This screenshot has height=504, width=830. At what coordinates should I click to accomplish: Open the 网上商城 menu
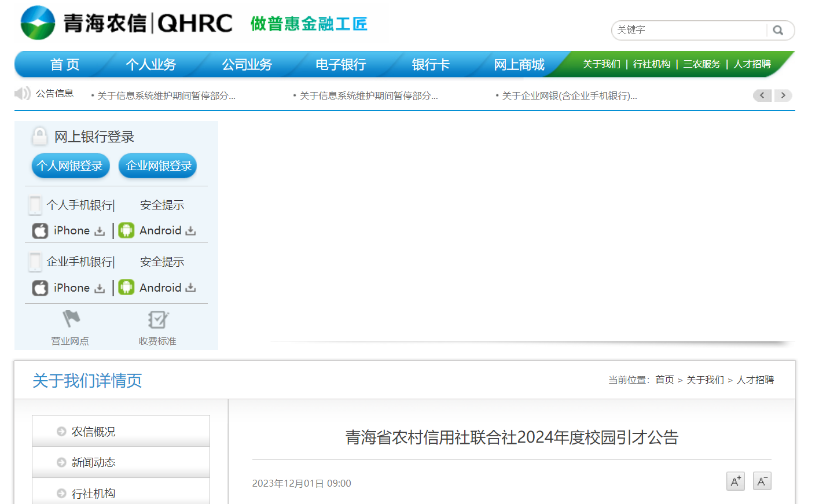tap(519, 64)
